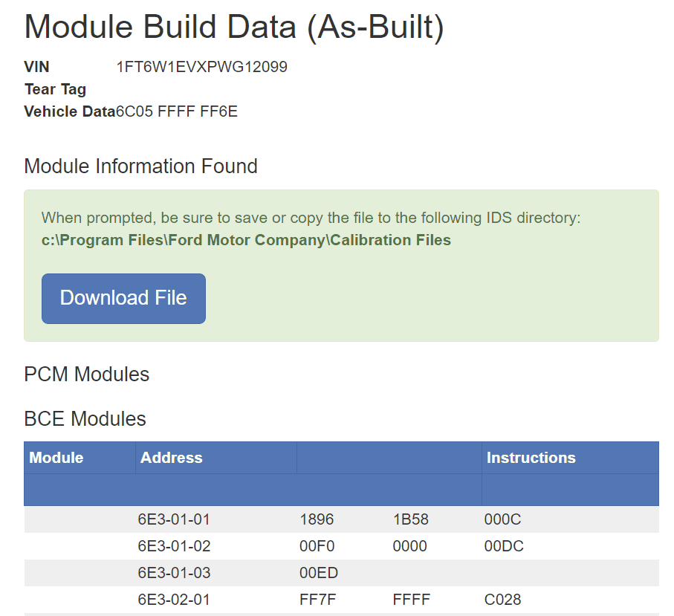Image resolution: width=674 pixels, height=616 pixels.
Task: Click the value C028 in the table
Action: (x=503, y=600)
